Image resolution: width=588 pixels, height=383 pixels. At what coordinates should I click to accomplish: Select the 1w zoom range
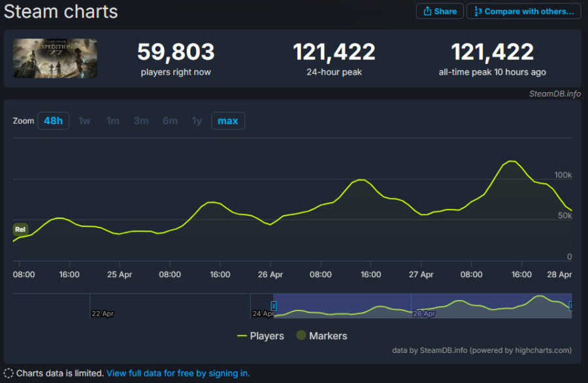pos(84,121)
